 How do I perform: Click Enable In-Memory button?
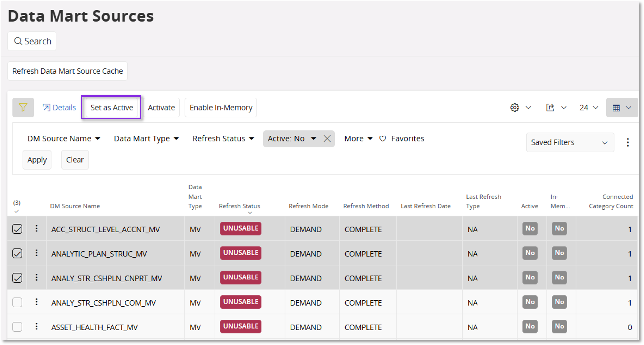coord(221,108)
